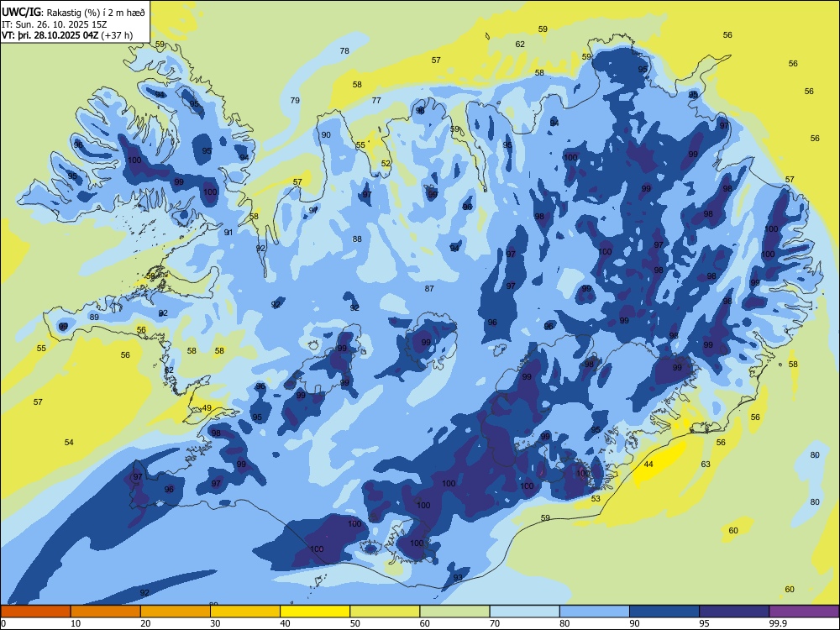Click the title 'UWC/IG: Rakastig (%) í 2 m hæð'
840x630 pixels.
pyautogui.click(x=73, y=11)
